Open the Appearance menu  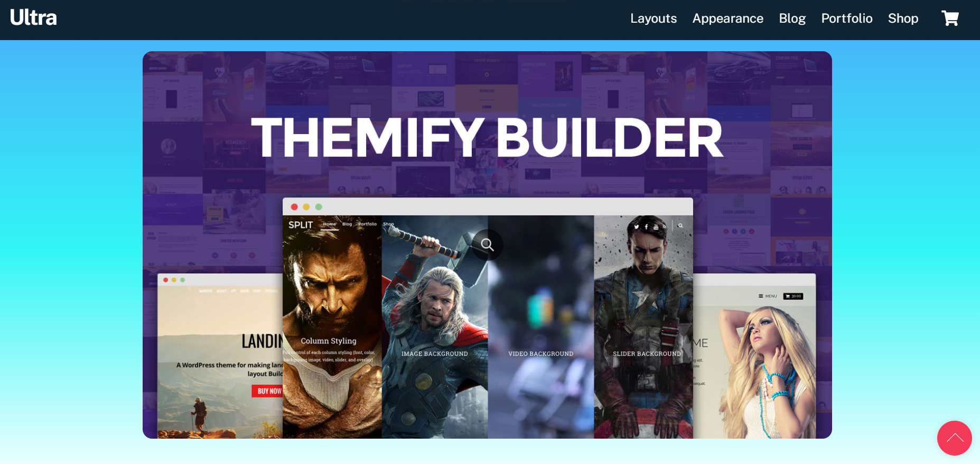(727, 18)
